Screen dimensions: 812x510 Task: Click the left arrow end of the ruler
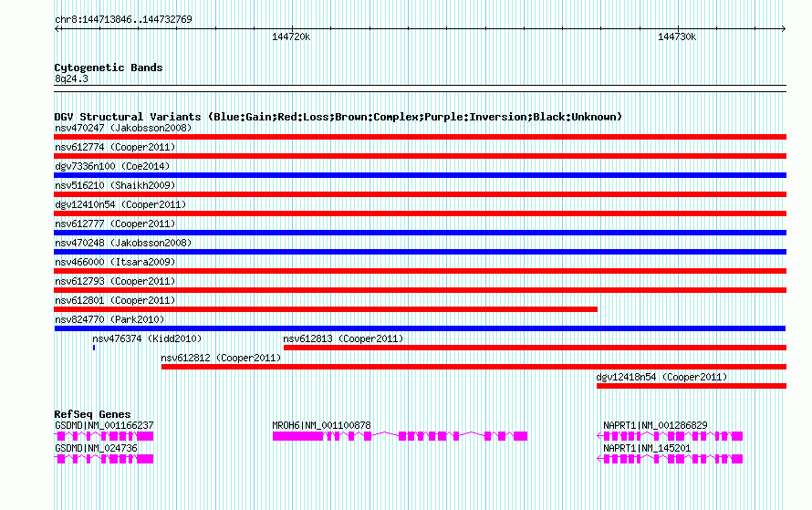tap(57, 28)
